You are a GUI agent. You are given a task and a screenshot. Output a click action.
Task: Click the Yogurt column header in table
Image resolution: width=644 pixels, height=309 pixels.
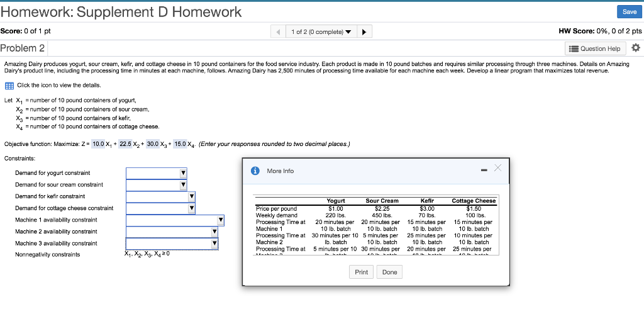tap(336, 201)
